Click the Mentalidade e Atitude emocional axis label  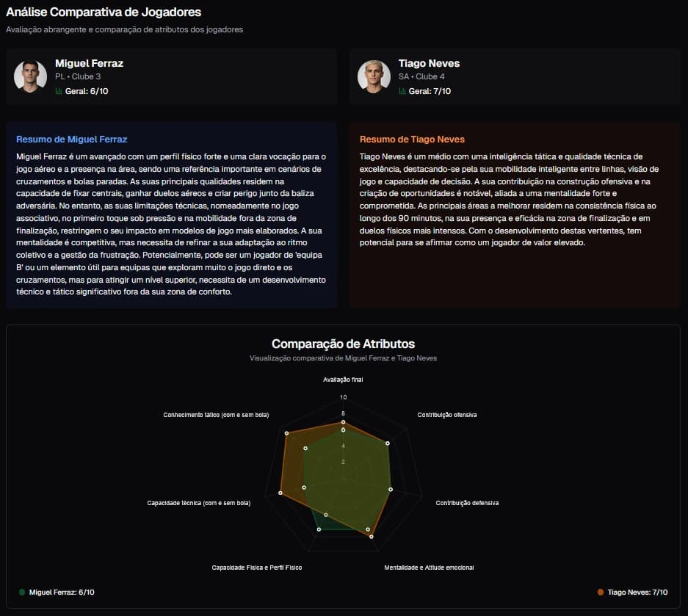[429, 568]
